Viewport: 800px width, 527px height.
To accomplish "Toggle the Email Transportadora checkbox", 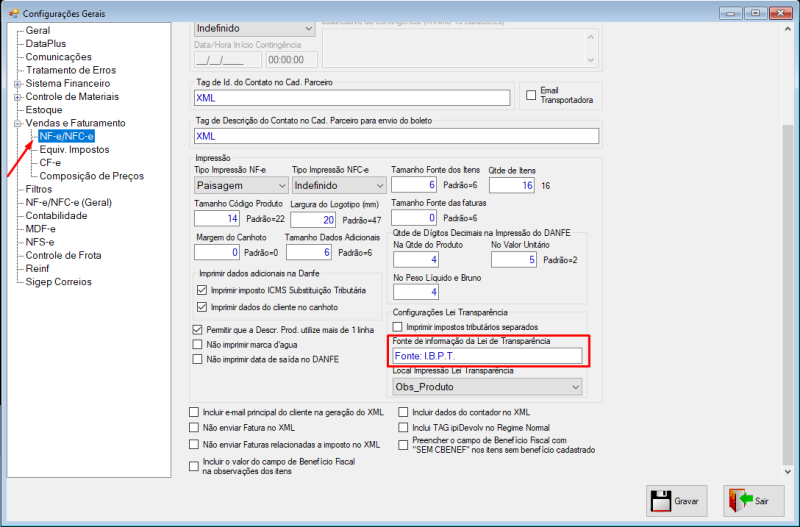I will click(531, 95).
